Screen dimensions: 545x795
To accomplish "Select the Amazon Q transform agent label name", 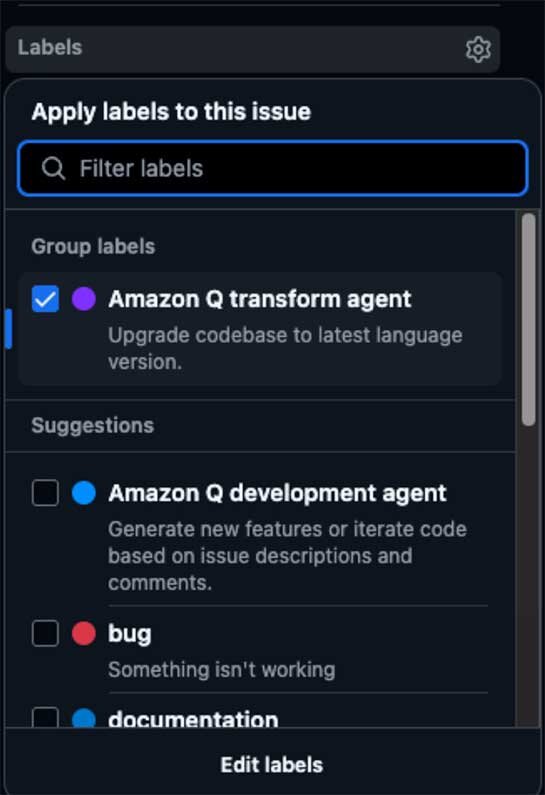I will [x=260, y=299].
